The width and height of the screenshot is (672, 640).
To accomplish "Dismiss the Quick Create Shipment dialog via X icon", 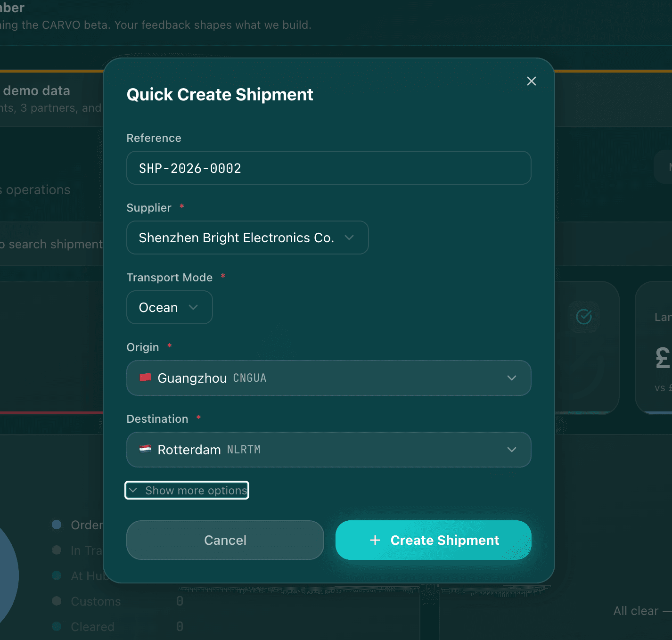I will point(531,81).
